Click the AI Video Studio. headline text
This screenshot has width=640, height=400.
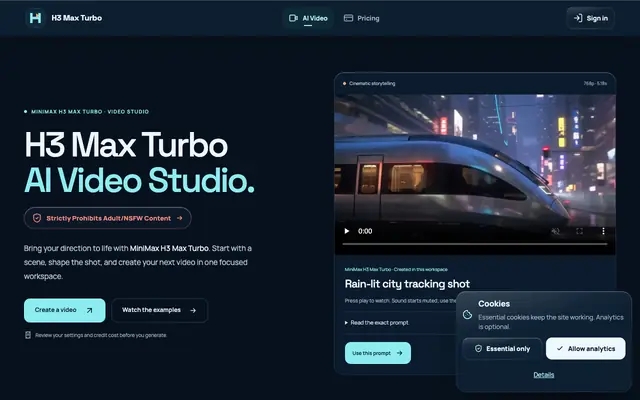point(139,180)
